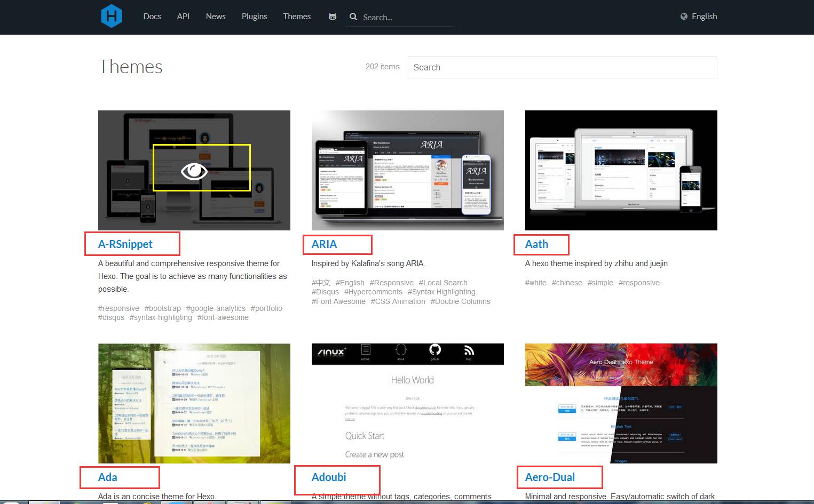
Task: Filter by #Local Search tag
Action: click(x=443, y=283)
